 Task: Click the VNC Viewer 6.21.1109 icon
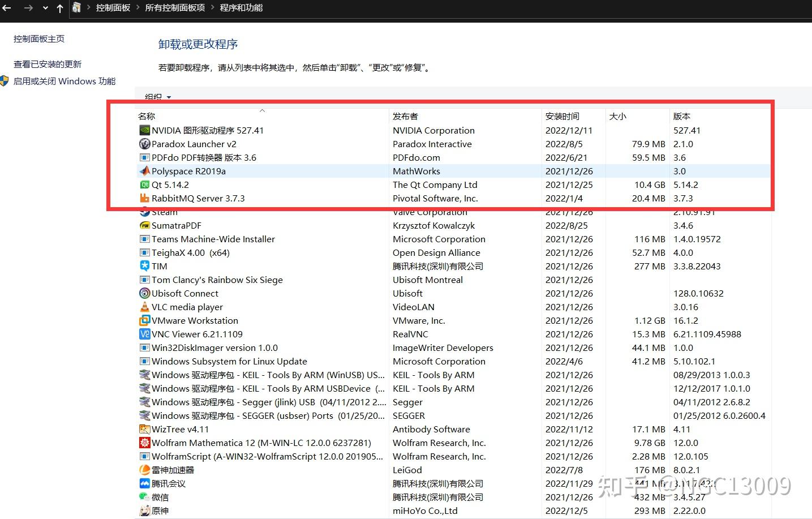(144, 334)
